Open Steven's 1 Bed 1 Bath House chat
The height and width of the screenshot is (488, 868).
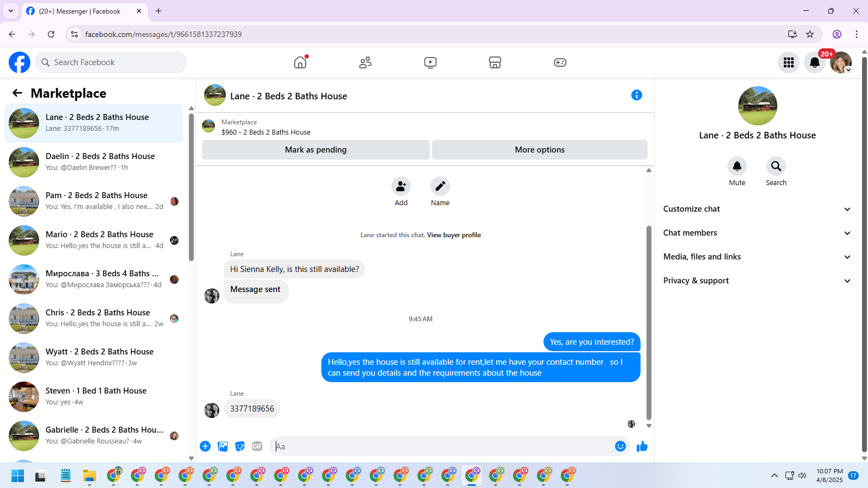pos(94,397)
